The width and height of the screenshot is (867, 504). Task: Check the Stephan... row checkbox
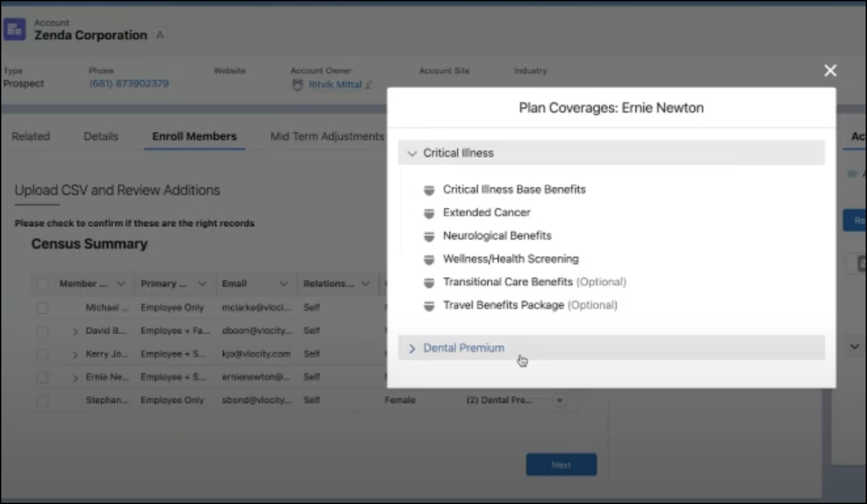[x=43, y=401]
